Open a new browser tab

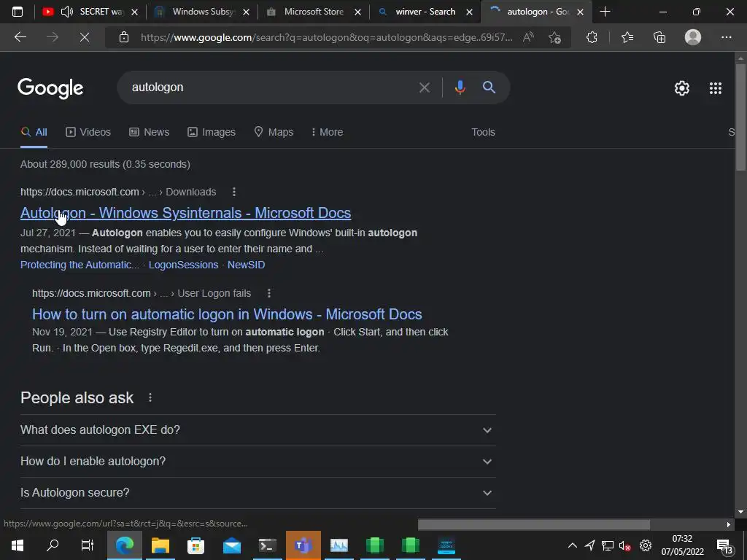[605, 12]
